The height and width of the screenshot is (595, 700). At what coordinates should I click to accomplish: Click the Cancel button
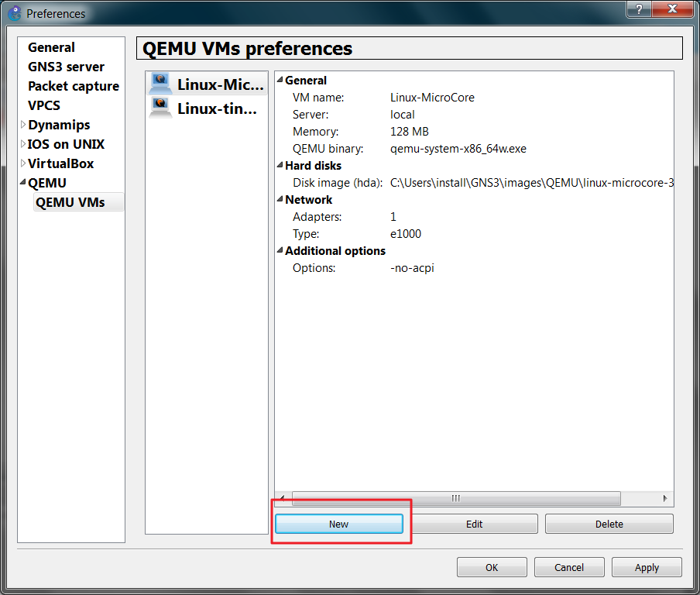(x=568, y=567)
